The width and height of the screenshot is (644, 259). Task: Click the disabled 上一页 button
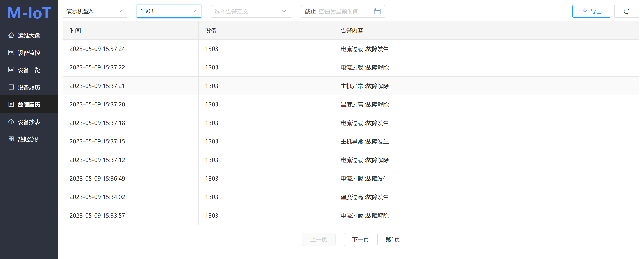tap(319, 239)
